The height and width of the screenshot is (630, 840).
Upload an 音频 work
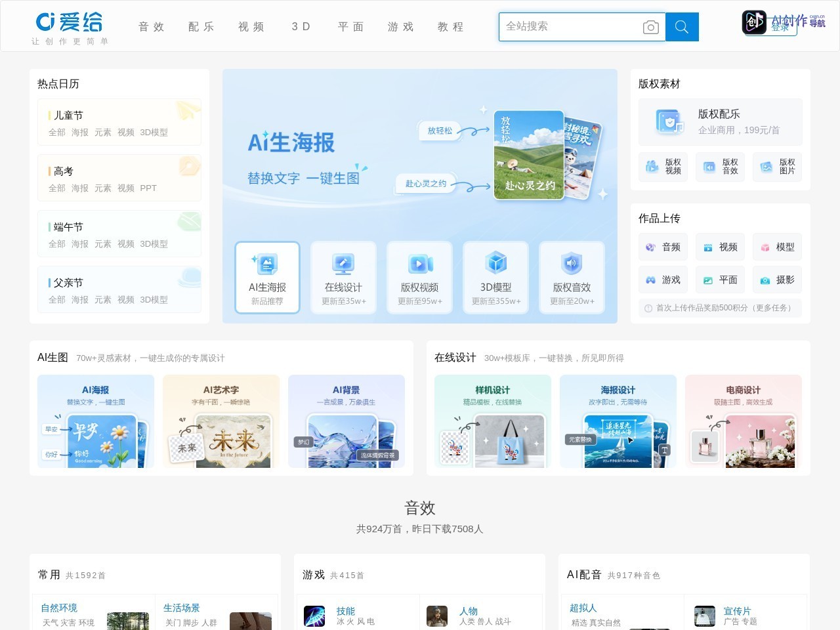663,247
